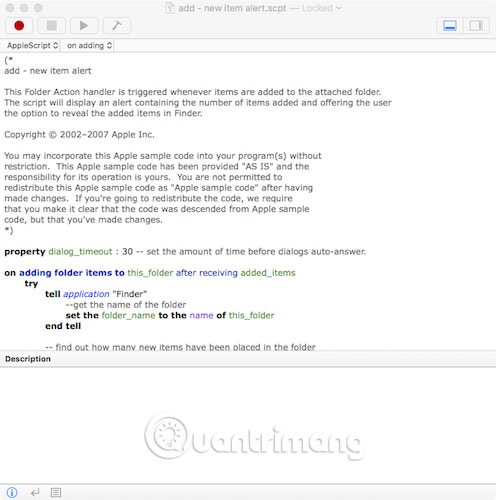Show result with return arrow icon
Screen dimensions: 496x500
[x=35, y=492]
